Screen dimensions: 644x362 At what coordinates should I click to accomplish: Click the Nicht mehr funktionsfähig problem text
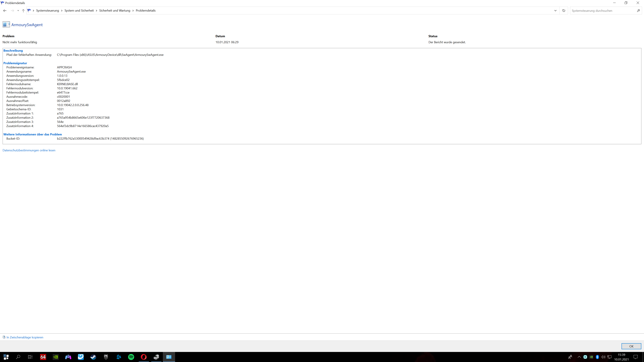[20, 42]
